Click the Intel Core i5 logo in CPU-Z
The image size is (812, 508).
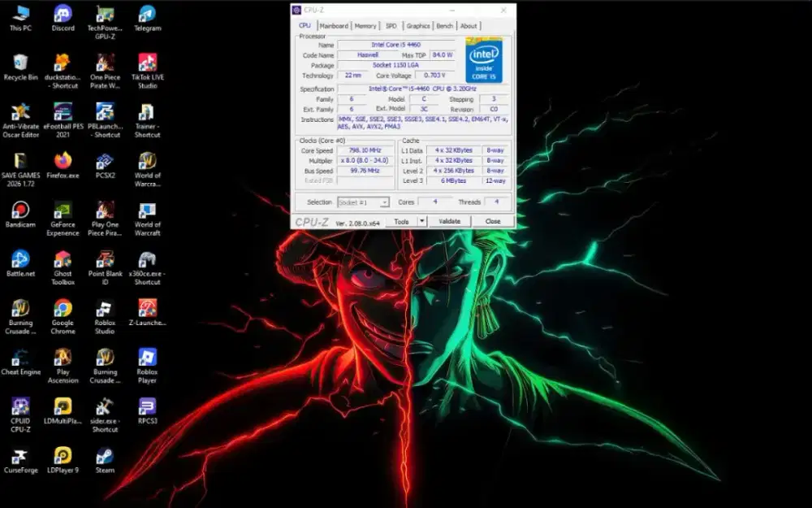click(484, 59)
